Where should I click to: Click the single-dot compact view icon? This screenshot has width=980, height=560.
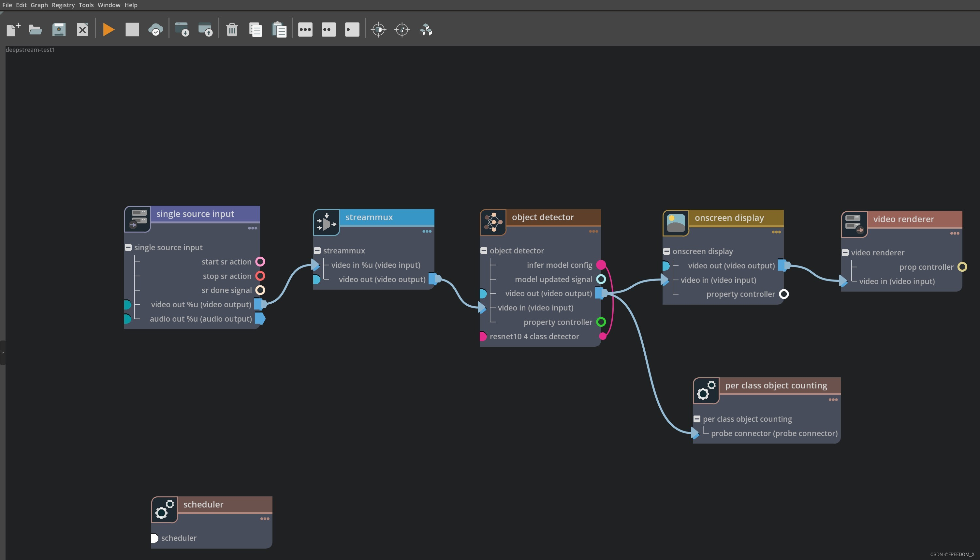coord(352,30)
